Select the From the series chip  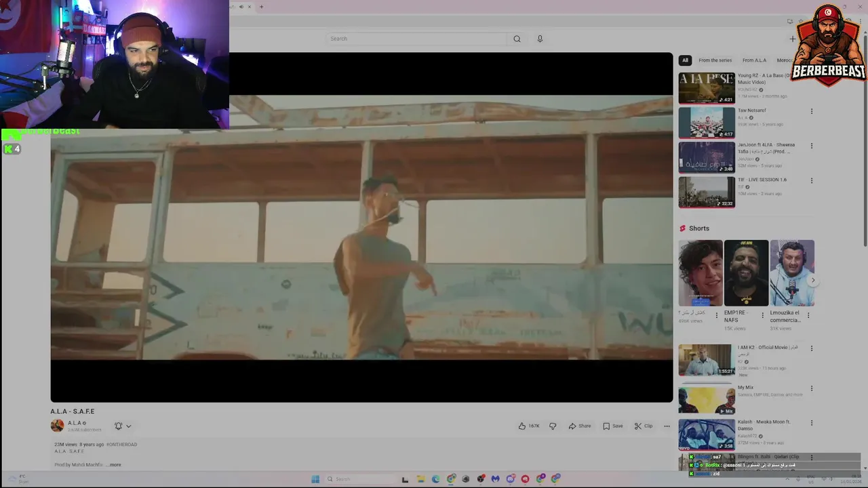coord(715,60)
